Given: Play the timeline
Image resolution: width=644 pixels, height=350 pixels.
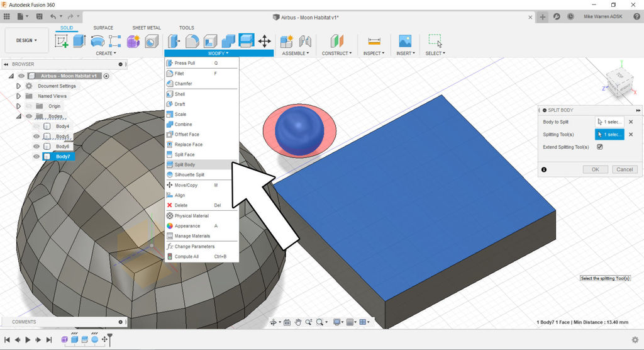Looking at the screenshot, I should [x=28, y=340].
